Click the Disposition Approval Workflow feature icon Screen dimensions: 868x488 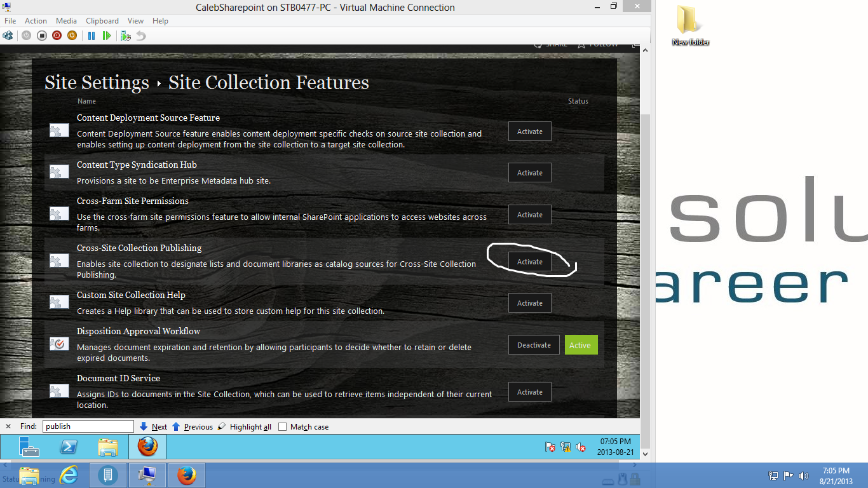coord(59,344)
